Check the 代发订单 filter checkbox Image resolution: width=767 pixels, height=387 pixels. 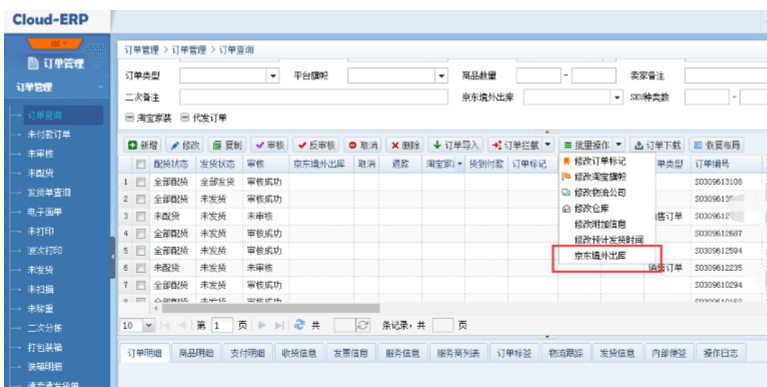point(185,118)
